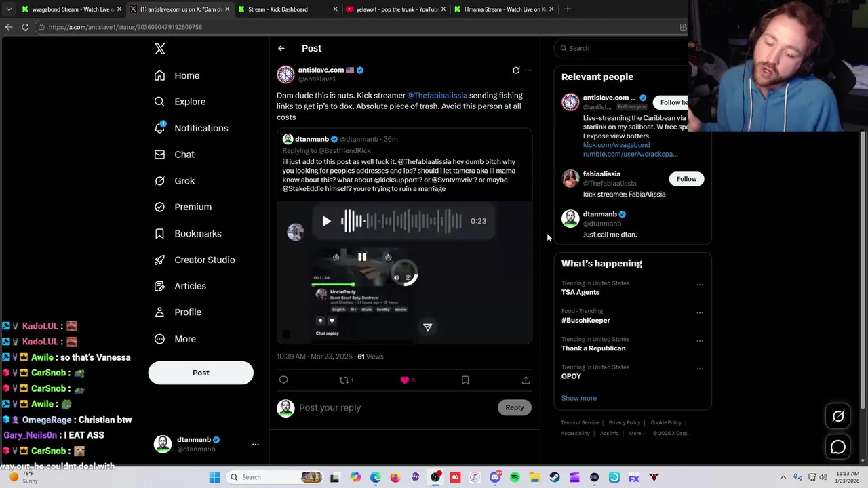The width and height of the screenshot is (868, 488).
Task: Open Chat in the sidebar
Action: coord(174,155)
